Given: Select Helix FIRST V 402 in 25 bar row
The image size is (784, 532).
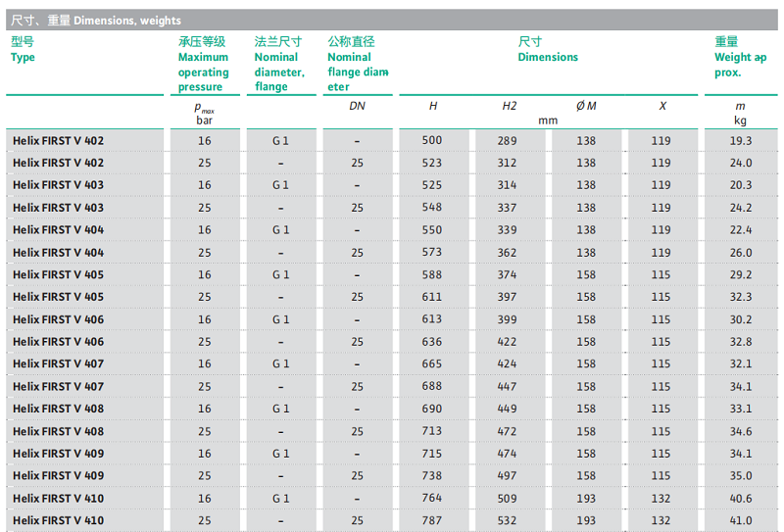Looking at the screenshot, I should pyautogui.click(x=58, y=163).
